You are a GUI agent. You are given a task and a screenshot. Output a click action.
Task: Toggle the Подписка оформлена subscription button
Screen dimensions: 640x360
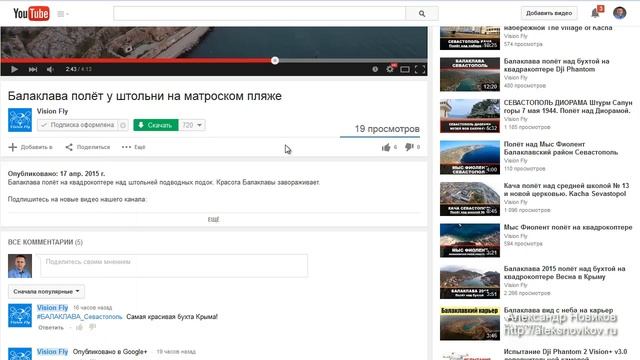(78, 125)
